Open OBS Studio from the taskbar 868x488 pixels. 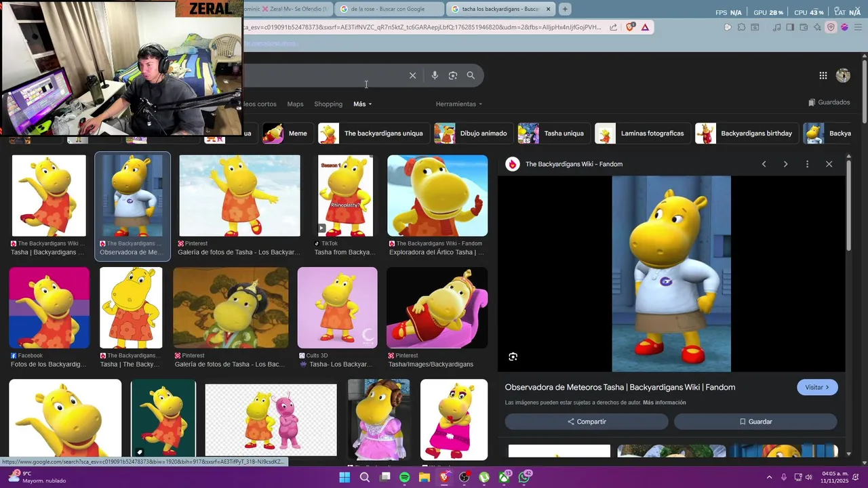(465, 477)
